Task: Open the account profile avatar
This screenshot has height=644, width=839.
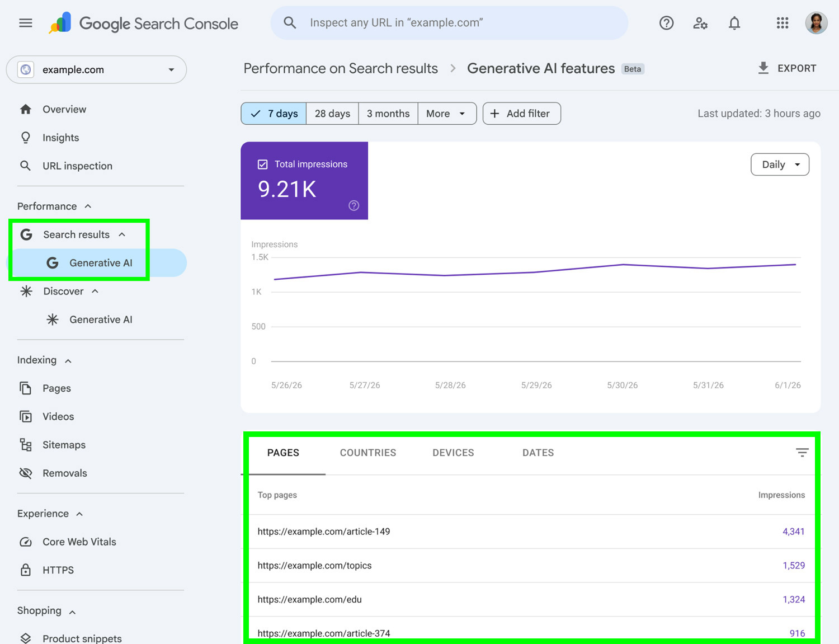Action: [x=816, y=23]
